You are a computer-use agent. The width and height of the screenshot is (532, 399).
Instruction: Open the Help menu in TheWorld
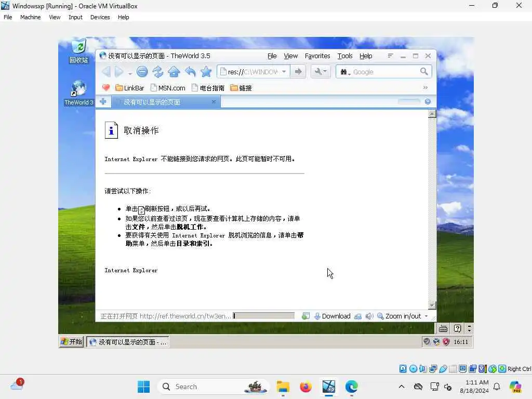(x=365, y=56)
